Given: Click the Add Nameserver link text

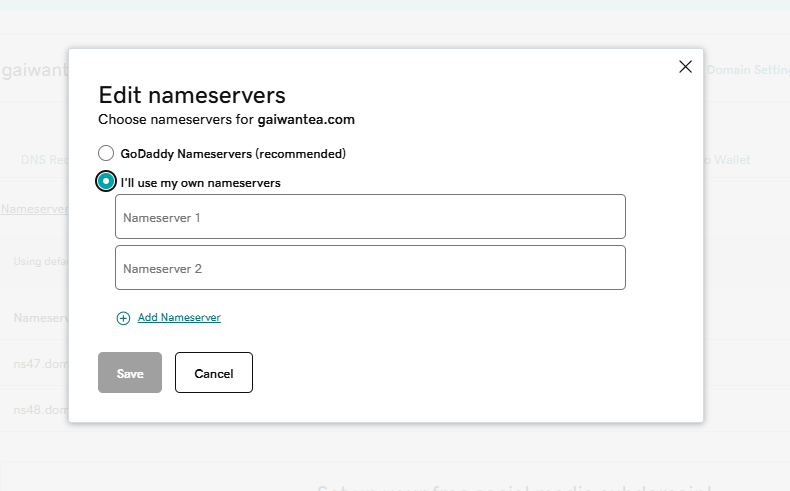Looking at the screenshot, I should (179, 318).
